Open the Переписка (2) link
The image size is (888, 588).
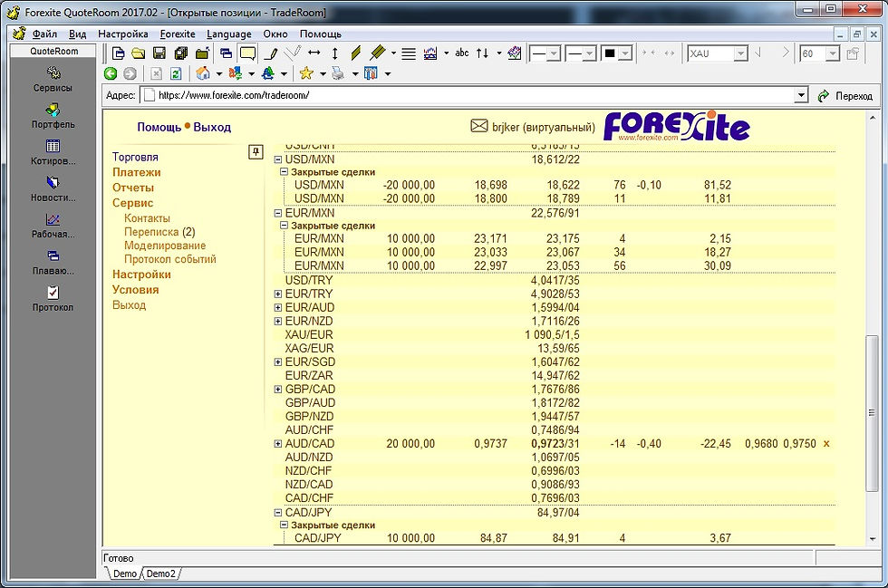point(159,232)
